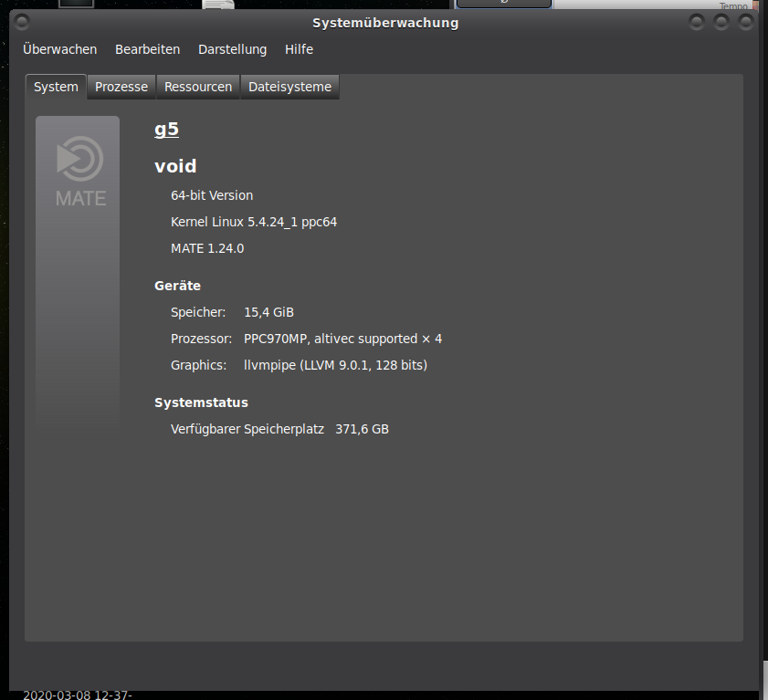The height and width of the screenshot is (700, 768).
Task: Click the void distribution name
Action: point(175,166)
